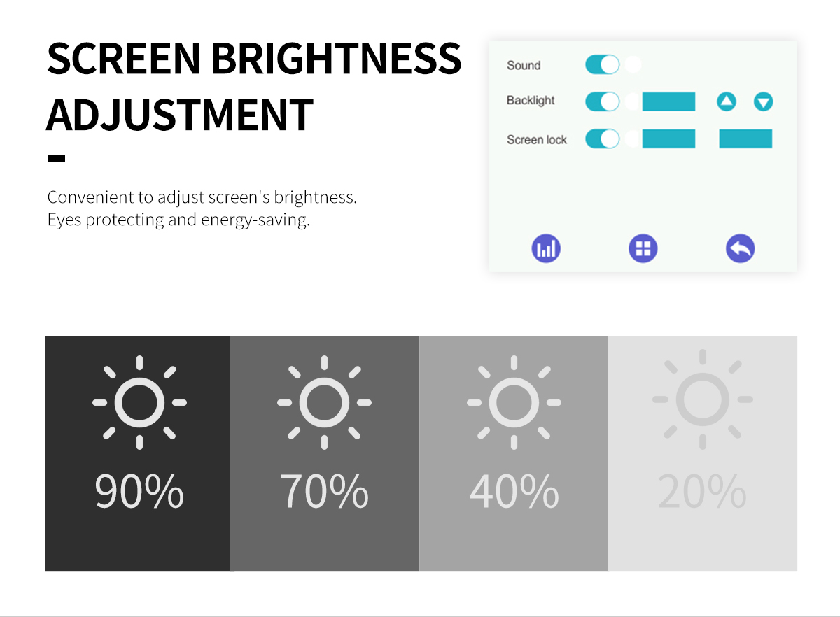Select the sun icon in 40% panel
Screen dimensions: 840x617
514,402
